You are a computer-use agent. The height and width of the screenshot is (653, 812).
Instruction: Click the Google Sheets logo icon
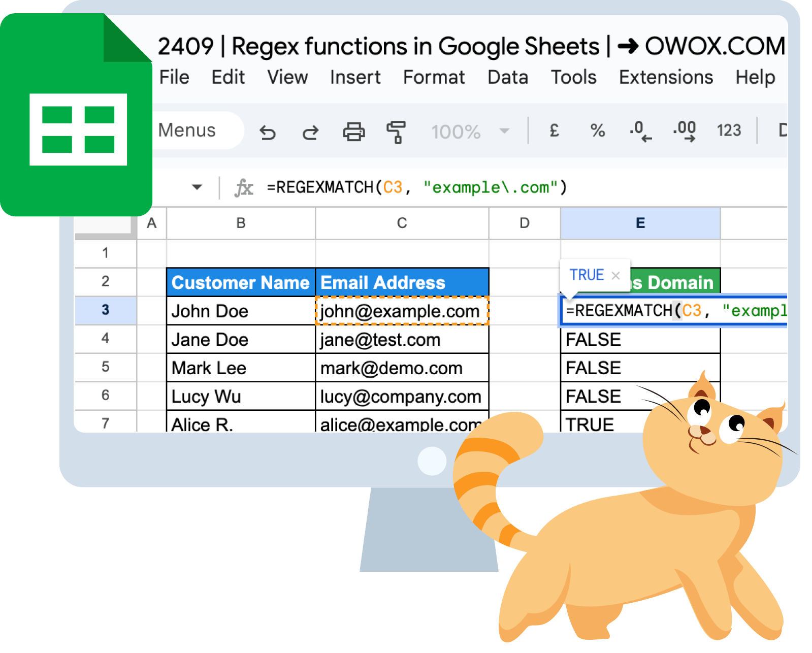pyautogui.click(x=76, y=115)
